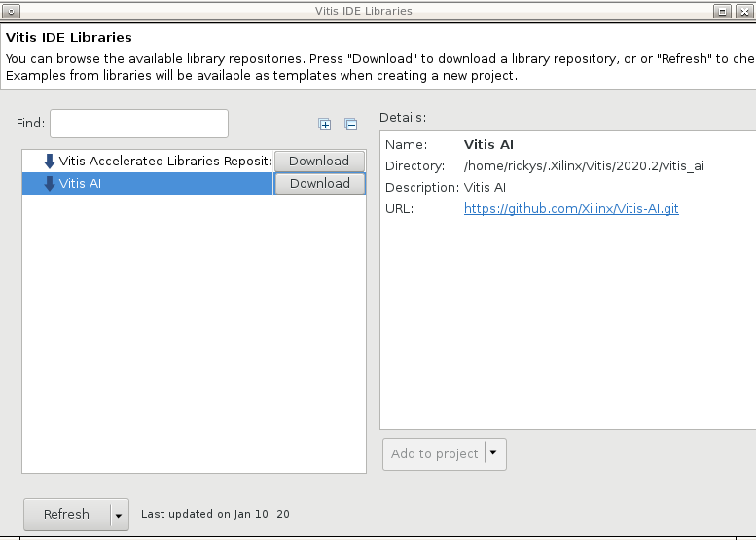Open the window menu icon in title bar
The image size is (756, 540).
coord(10,11)
